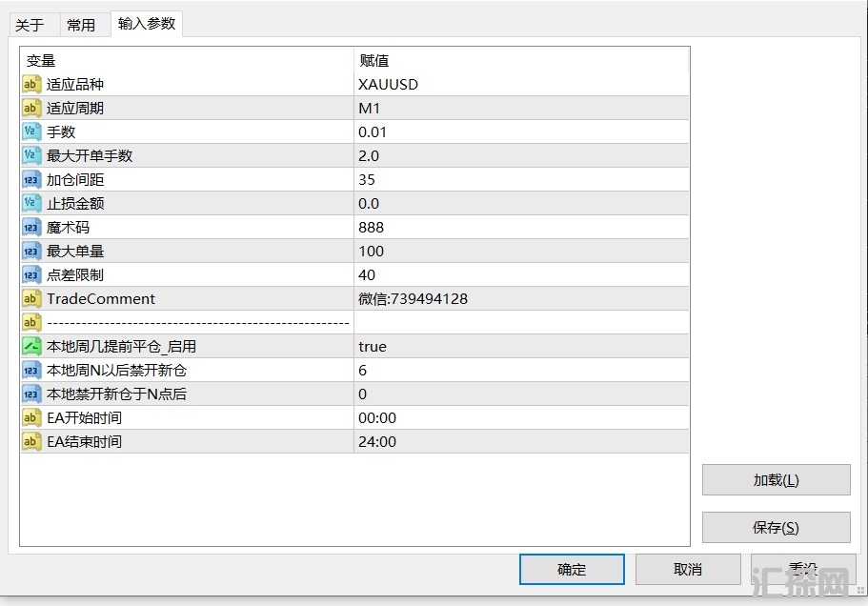
Task: Click the integer icon beside 最大单量
Action: [31, 251]
